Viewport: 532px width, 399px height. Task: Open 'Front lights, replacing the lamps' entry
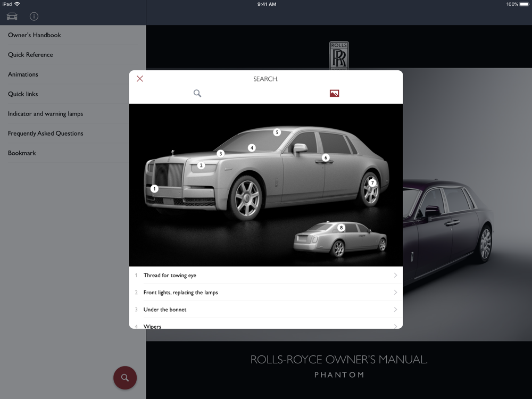point(266,292)
